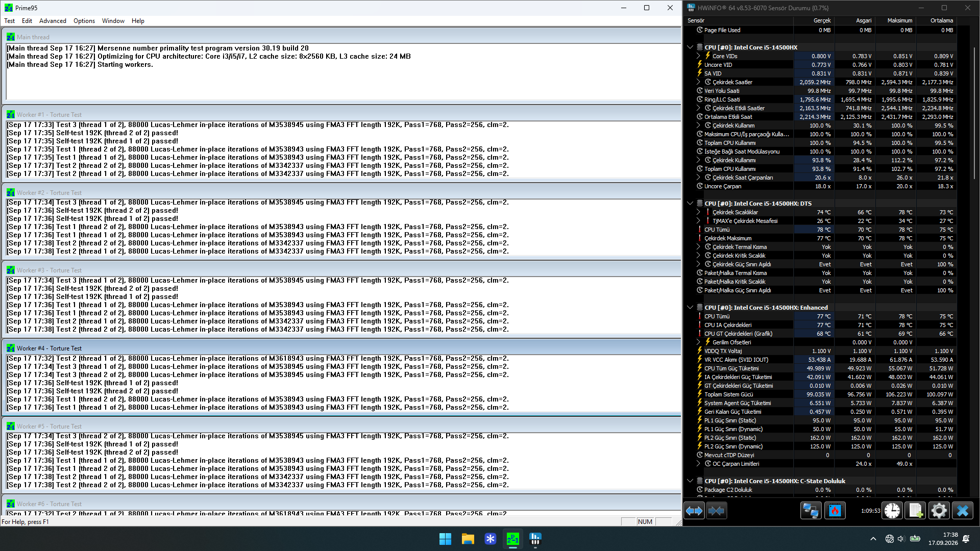Click the 1:09:53 elapsed time in HWiNFO
Viewport: 980px width, 551px height.
tap(870, 511)
